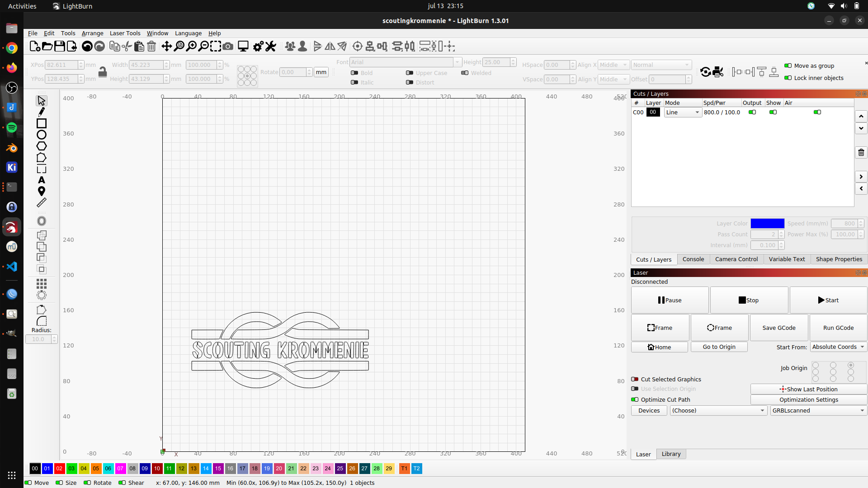Open the Circular Array tool
This screenshot has width=868, height=488.
point(42,295)
